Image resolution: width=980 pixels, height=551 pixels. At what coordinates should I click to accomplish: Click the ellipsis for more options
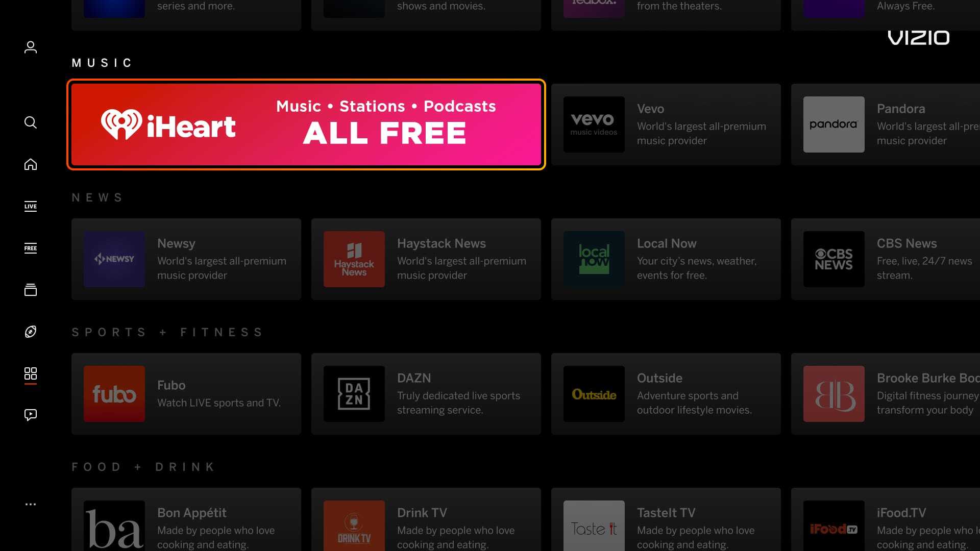31,504
